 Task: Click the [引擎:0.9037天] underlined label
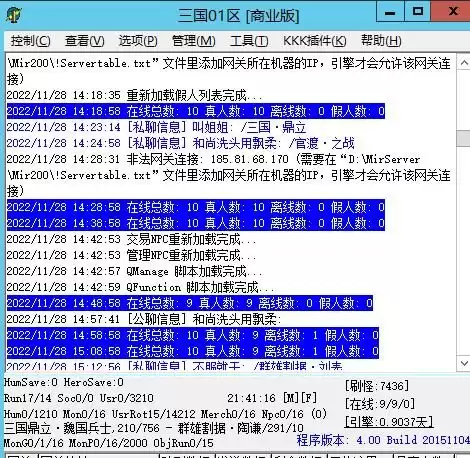(389, 422)
